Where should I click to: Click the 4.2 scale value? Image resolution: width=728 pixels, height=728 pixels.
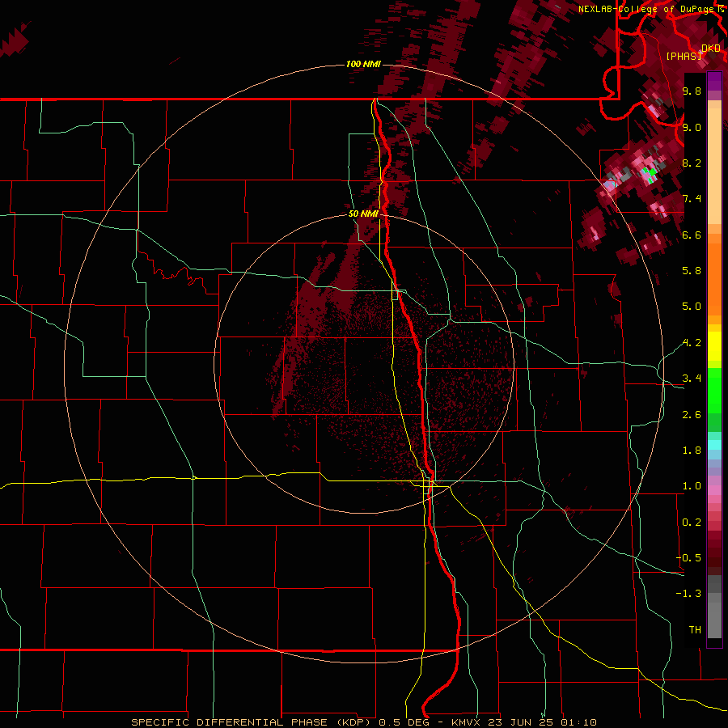click(x=692, y=343)
